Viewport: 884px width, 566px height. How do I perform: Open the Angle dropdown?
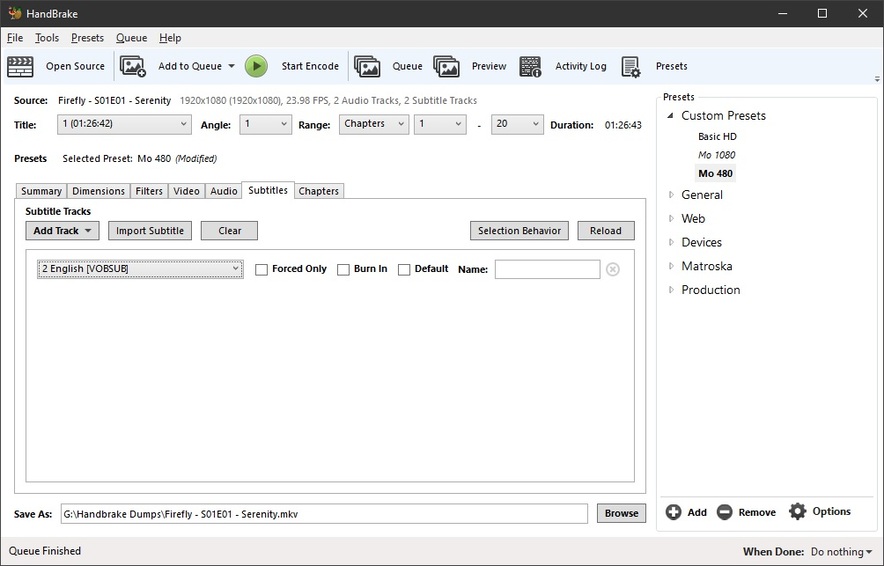coord(266,124)
